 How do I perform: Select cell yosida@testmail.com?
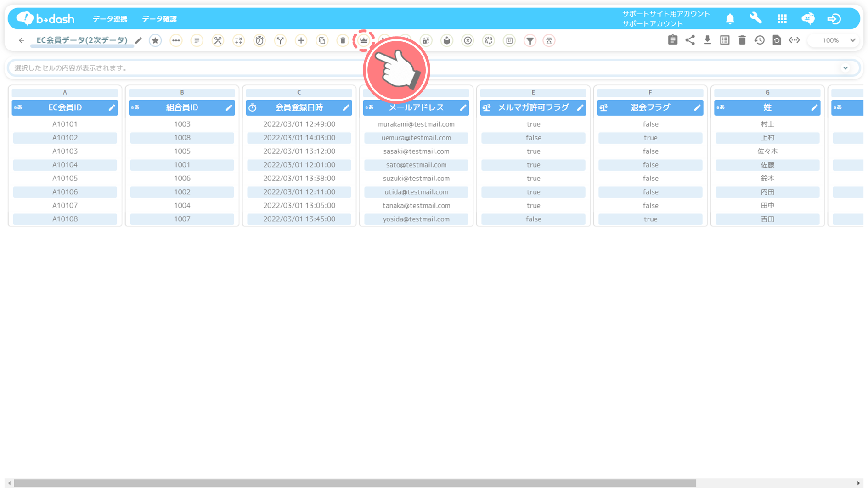tap(416, 219)
